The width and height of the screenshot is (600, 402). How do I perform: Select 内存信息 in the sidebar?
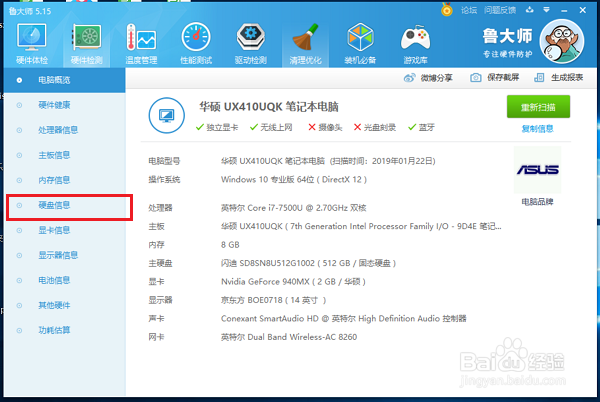tap(64, 180)
